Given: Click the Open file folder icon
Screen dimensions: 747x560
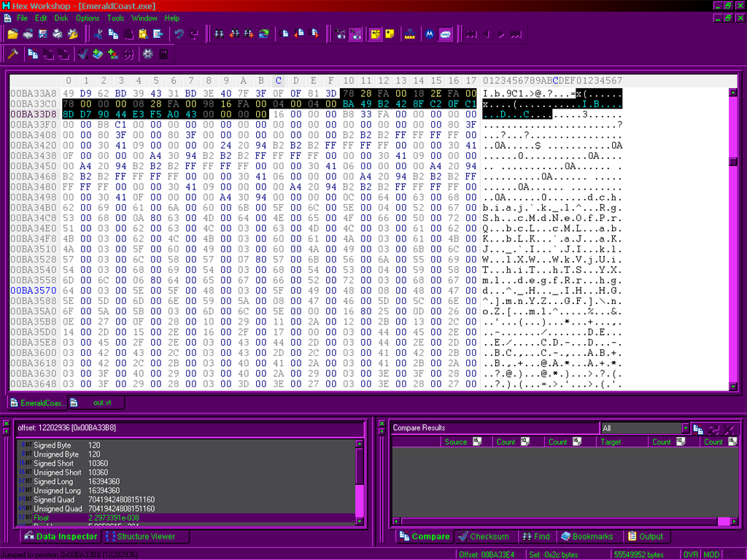Looking at the screenshot, I should [13, 34].
